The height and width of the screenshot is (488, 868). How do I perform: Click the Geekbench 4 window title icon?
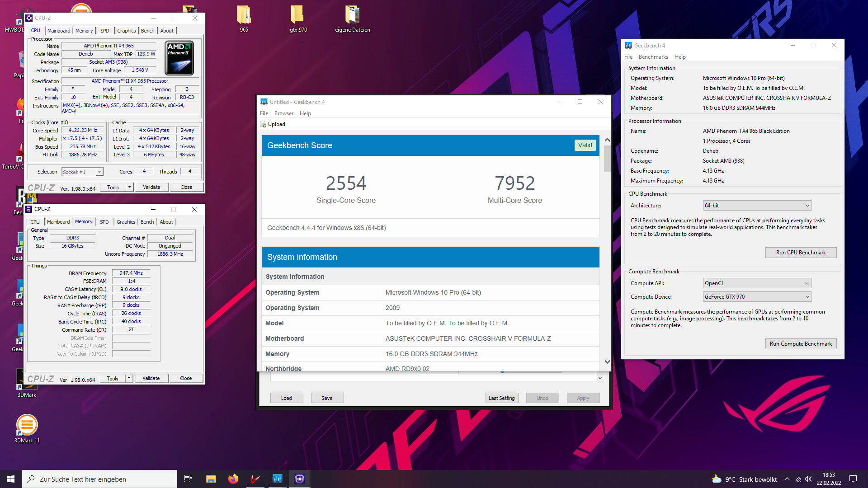pos(628,45)
